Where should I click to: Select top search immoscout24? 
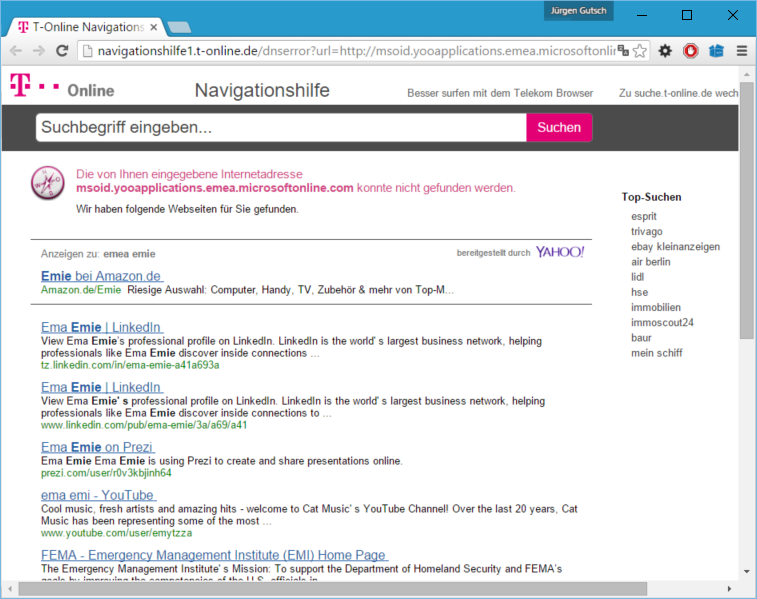pyautogui.click(x=662, y=322)
